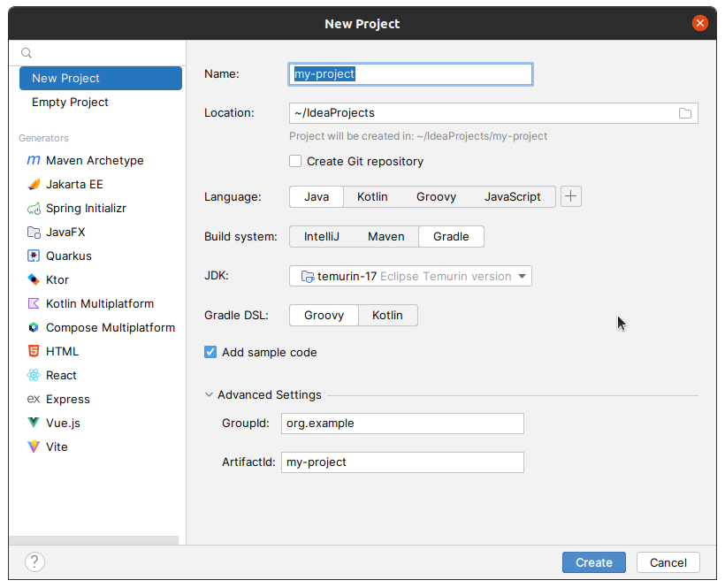Select Groovy as the language

(436, 197)
